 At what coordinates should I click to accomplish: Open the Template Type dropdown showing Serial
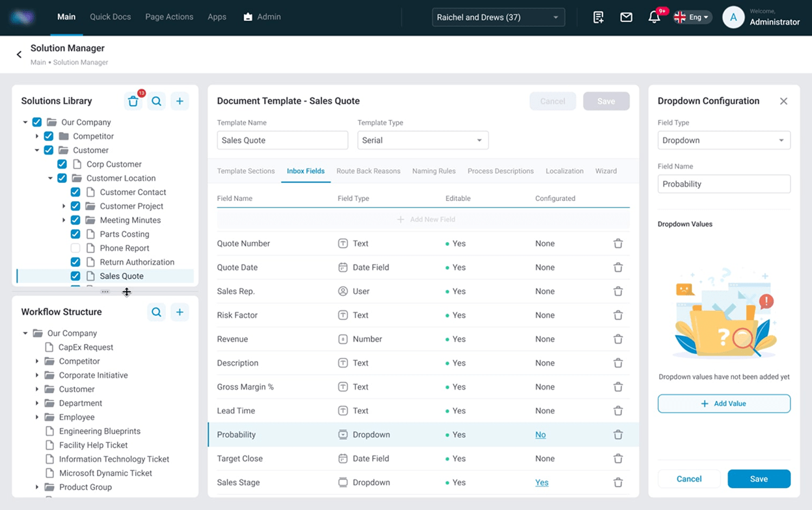coord(422,140)
